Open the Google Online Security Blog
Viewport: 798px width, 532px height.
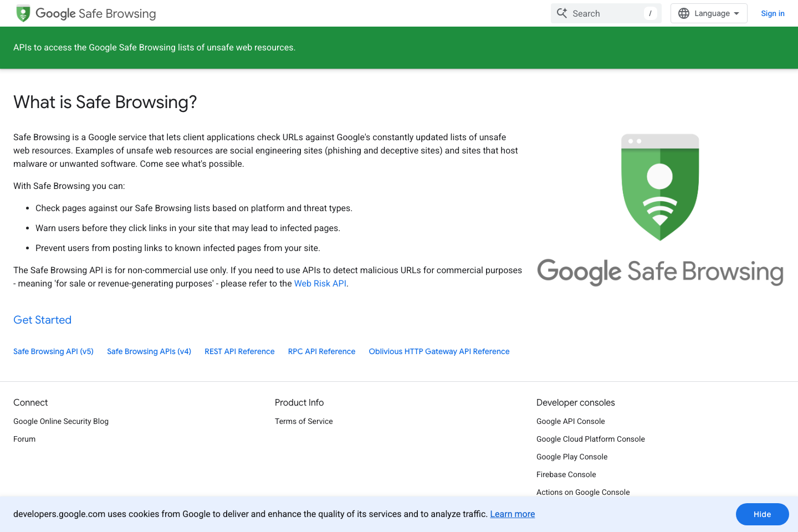tap(60, 421)
